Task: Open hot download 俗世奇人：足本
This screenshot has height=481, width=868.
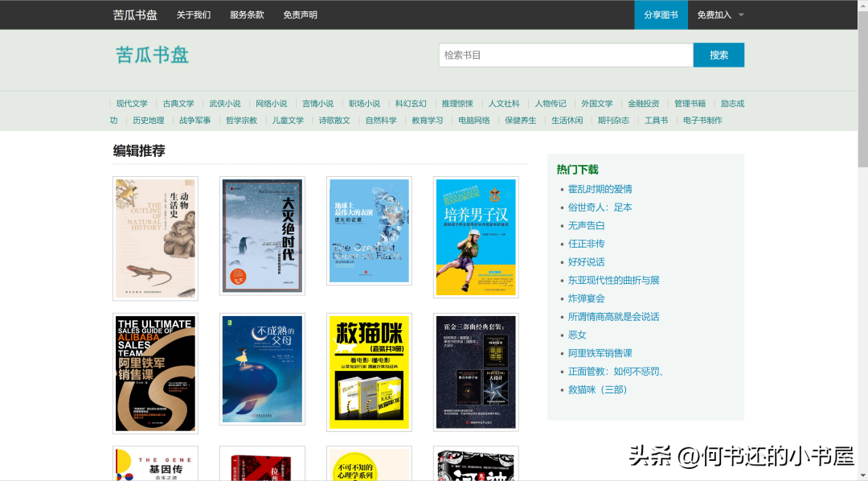Action: click(x=600, y=208)
